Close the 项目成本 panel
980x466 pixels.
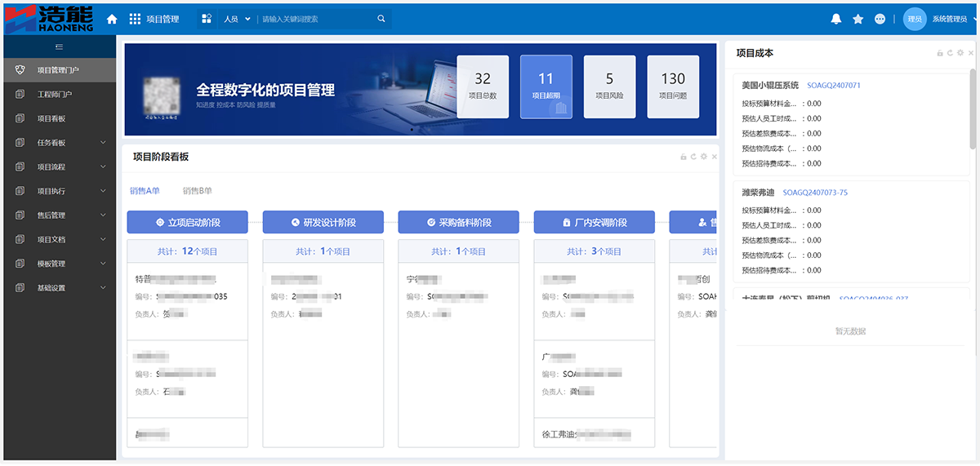pos(971,53)
